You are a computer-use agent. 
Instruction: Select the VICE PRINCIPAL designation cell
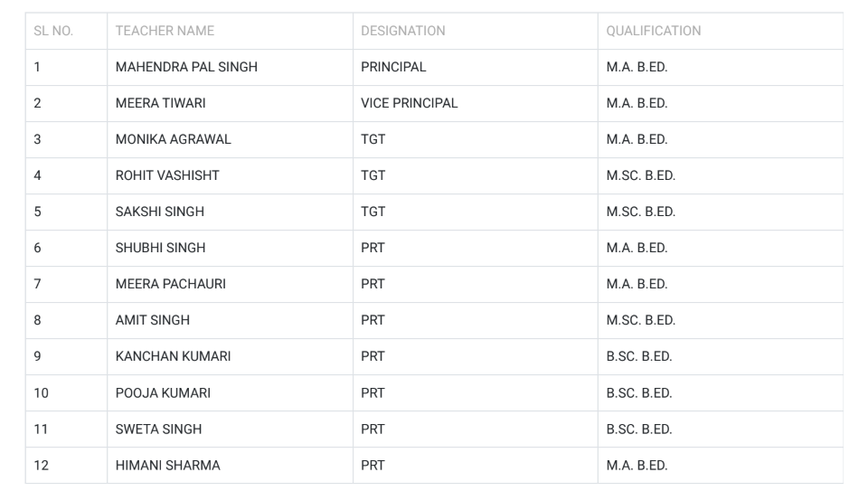(x=409, y=103)
